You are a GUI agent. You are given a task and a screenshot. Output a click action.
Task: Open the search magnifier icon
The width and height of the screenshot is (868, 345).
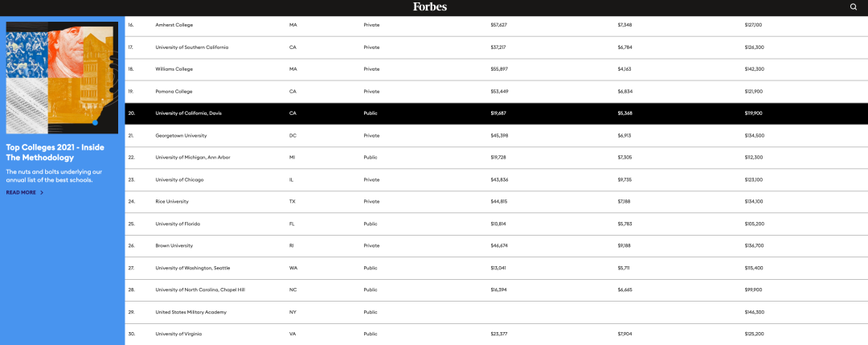click(853, 6)
